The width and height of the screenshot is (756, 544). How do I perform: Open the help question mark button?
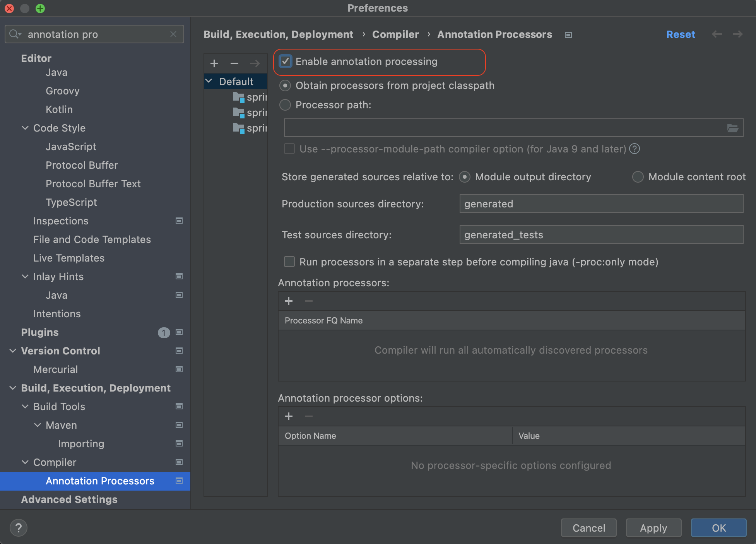(18, 528)
